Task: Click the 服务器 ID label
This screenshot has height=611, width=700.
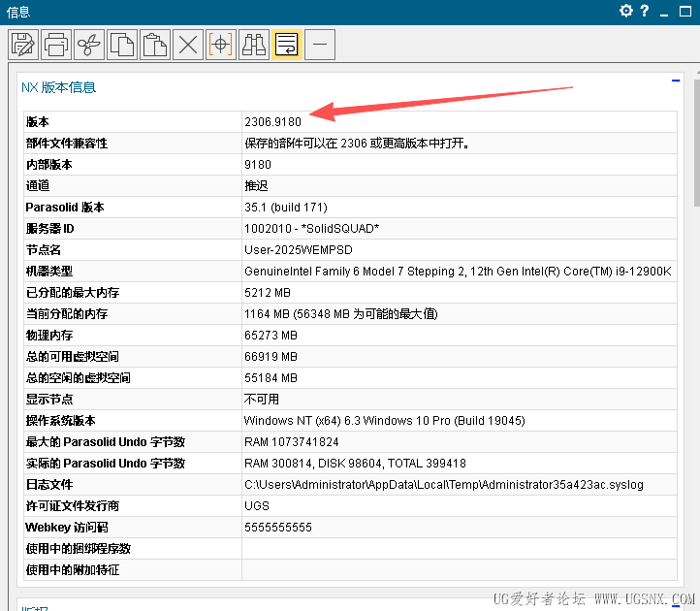Action: coord(50,229)
